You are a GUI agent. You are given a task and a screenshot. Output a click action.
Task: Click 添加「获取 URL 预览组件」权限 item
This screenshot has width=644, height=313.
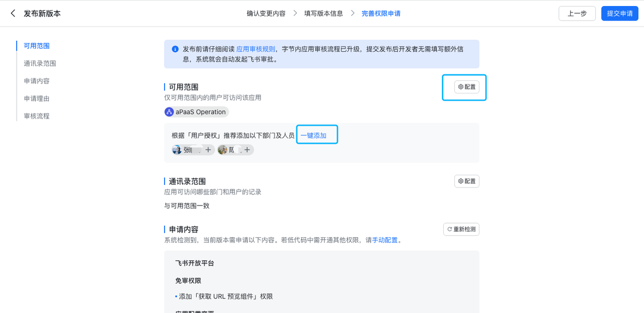coord(226,296)
